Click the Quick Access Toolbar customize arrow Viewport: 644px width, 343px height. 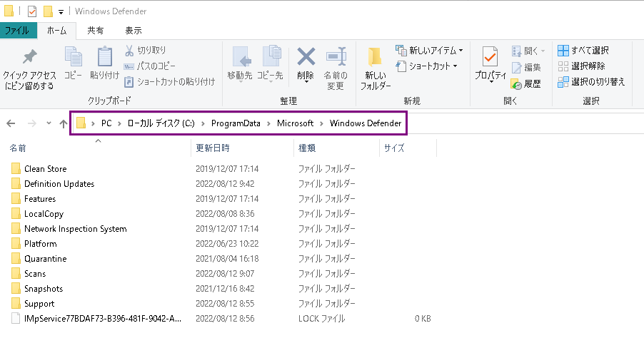tap(61, 11)
